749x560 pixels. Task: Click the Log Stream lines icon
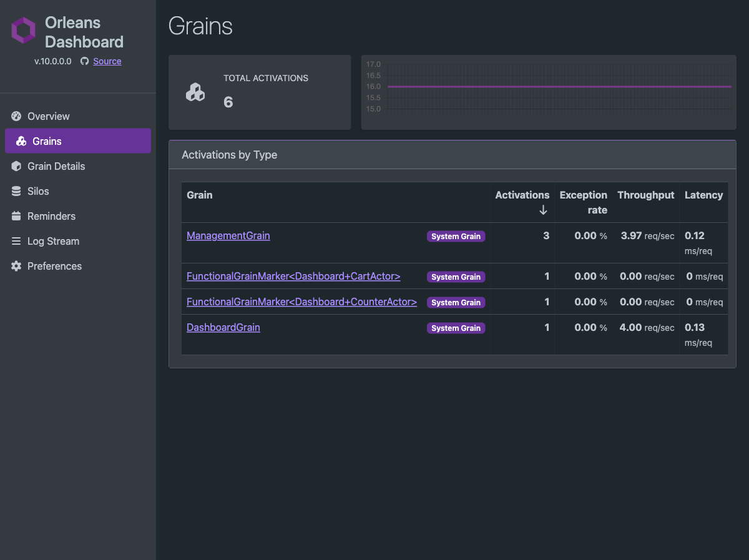click(x=16, y=241)
